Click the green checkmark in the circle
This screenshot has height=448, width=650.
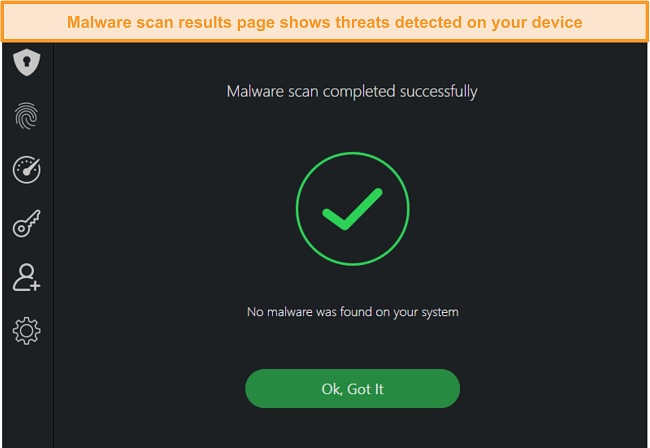click(352, 209)
